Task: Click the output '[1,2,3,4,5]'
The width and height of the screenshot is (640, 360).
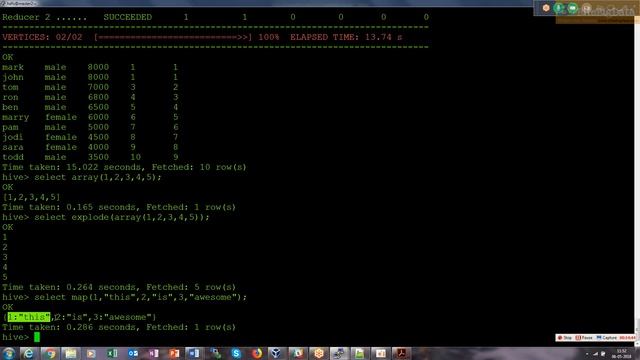Action: [x=31, y=197]
